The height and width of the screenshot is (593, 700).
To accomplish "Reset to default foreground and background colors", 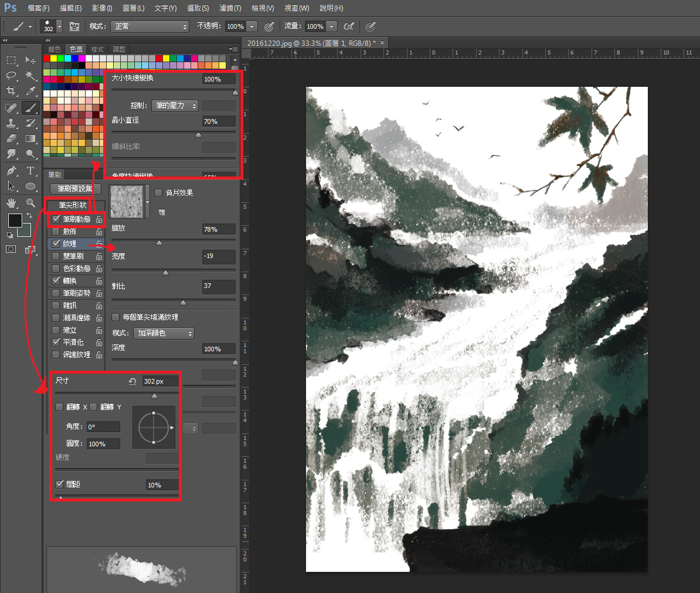I will point(10,235).
